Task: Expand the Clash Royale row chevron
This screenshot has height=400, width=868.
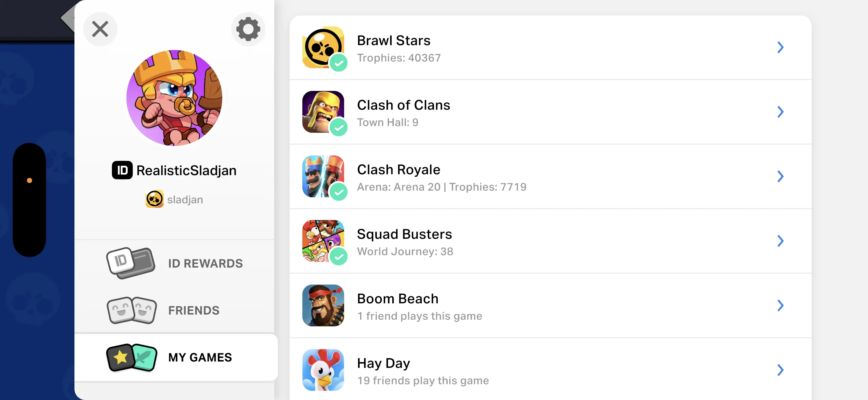Action: [x=780, y=176]
